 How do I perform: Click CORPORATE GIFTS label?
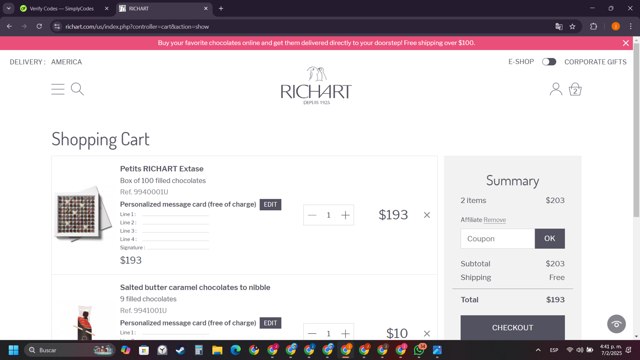(x=595, y=62)
